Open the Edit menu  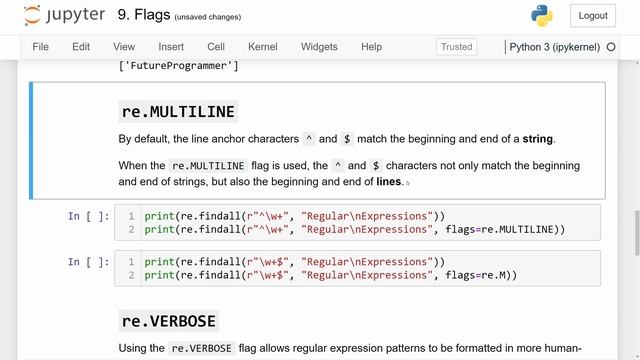tap(81, 47)
